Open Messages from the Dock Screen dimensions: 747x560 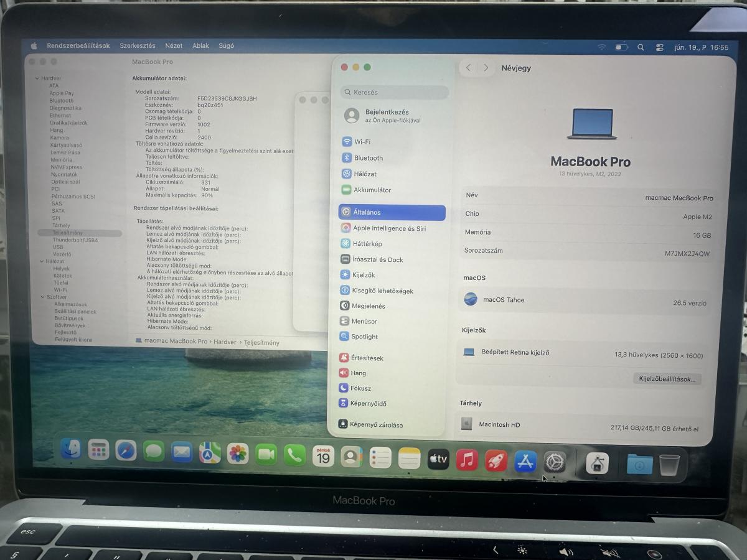pyautogui.click(x=154, y=451)
